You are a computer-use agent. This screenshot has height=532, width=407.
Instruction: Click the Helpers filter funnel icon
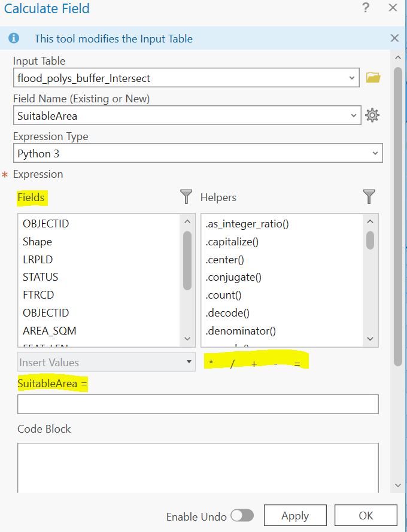pyautogui.click(x=369, y=197)
